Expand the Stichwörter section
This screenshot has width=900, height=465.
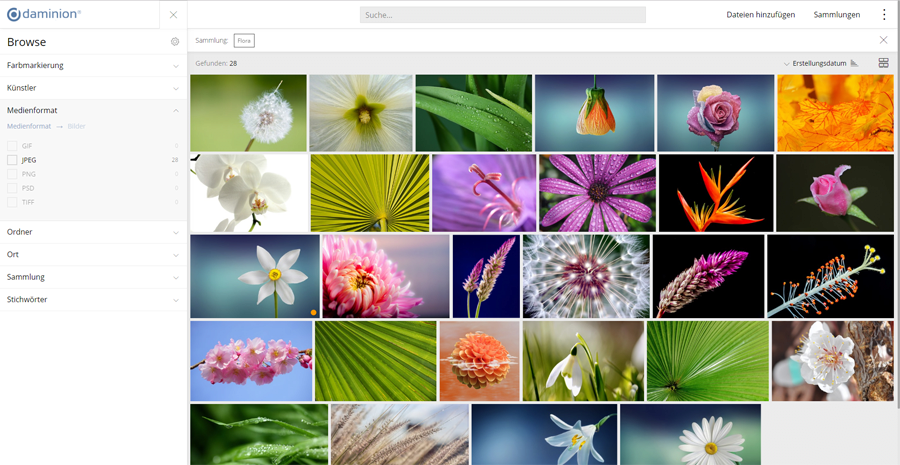pos(93,299)
